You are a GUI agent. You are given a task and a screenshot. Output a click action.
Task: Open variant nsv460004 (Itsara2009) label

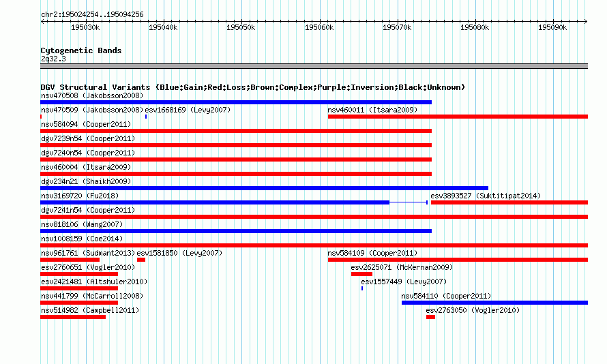tap(86, 167)
